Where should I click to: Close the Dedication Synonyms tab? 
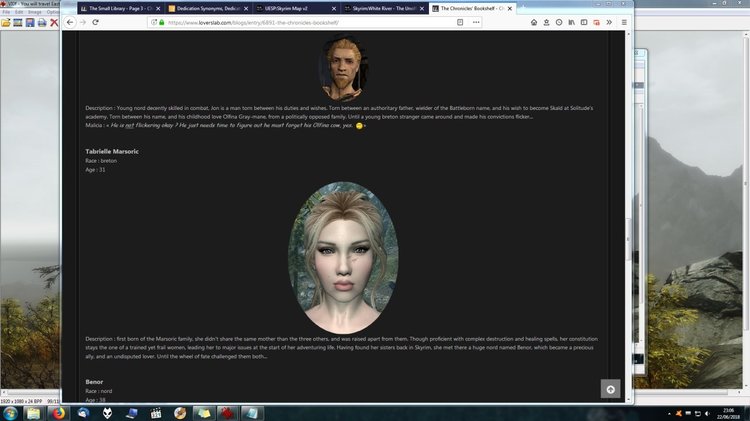pos(246,9)
